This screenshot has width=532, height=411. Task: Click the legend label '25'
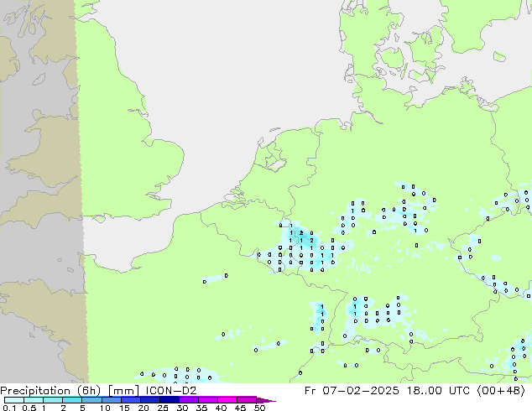coord(163,408)
